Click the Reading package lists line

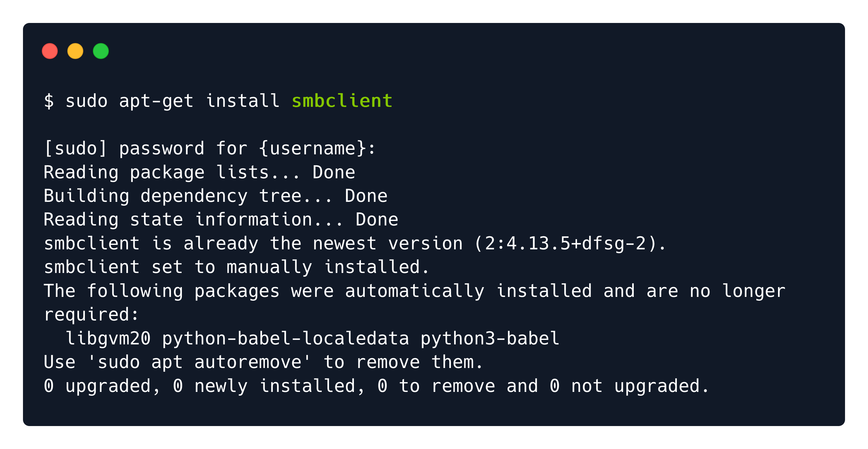pyautogui.click(x=199, y=173)
